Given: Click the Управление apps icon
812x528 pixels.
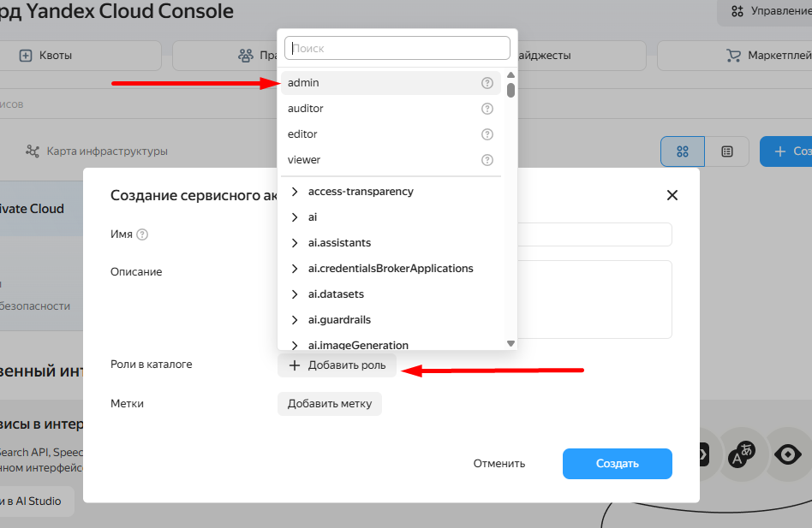Looking at the screenshot, I should coord(737,11).
